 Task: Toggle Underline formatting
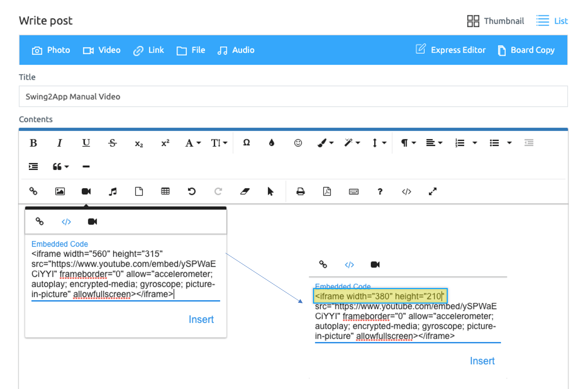click(86, 143)
